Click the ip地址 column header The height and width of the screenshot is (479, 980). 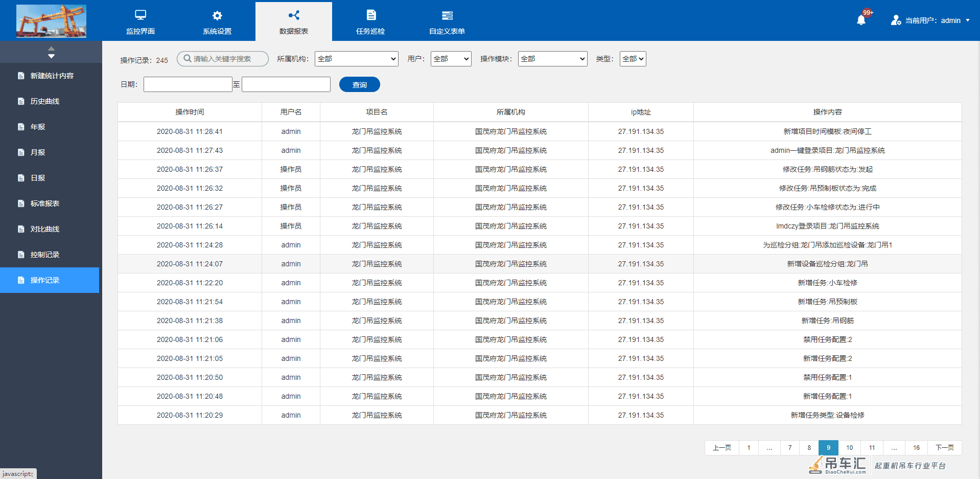coord(641,112)
